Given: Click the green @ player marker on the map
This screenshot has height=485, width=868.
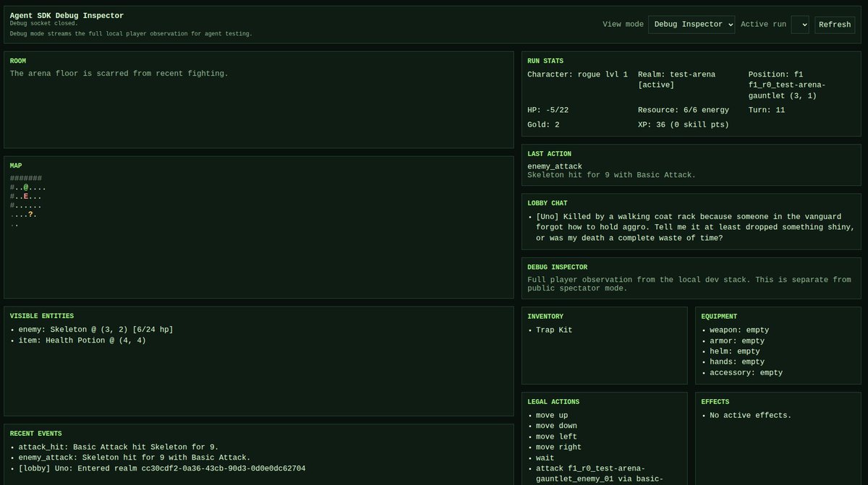Looking at the screenshot, I should 26,187.
